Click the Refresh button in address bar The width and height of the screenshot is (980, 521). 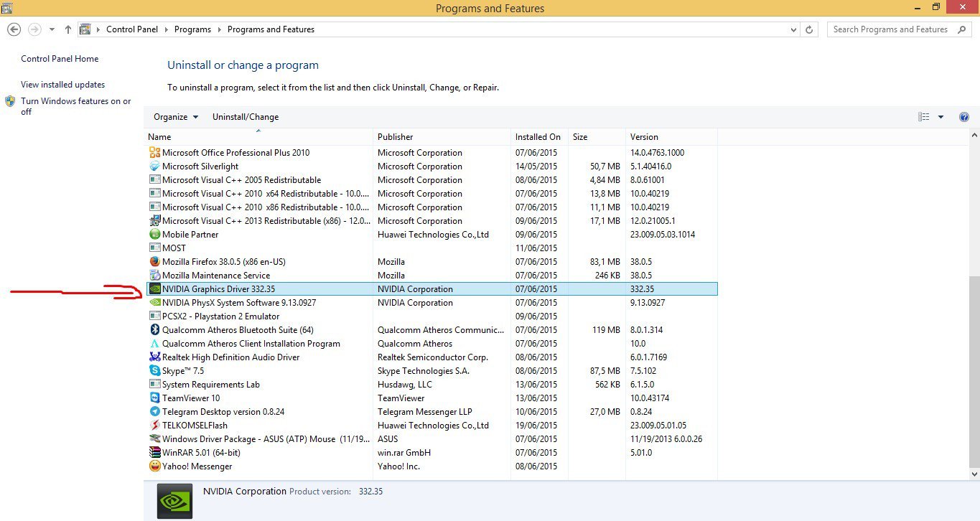[x=810, y=29]
